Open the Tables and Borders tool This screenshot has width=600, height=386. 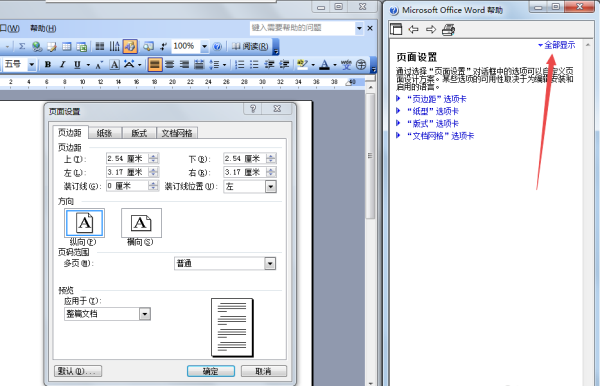pos(52,46)
